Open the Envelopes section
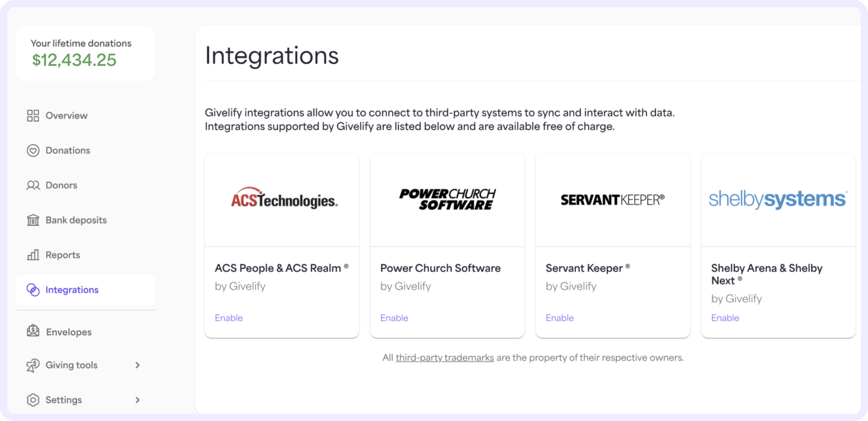Image resolution: width=868 pixels, height=421 pixels. (x=69, y=332)
